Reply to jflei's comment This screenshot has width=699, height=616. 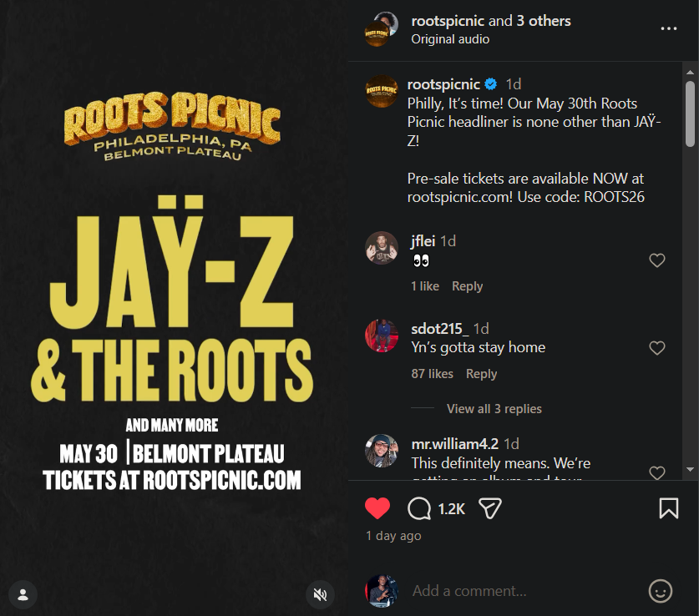[x=467, y=286]
